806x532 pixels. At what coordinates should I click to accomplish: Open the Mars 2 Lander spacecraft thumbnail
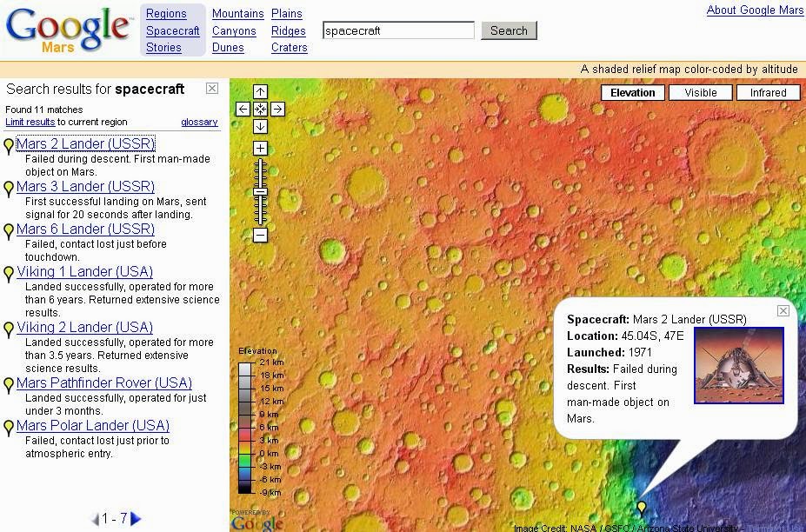pos(739,365)
